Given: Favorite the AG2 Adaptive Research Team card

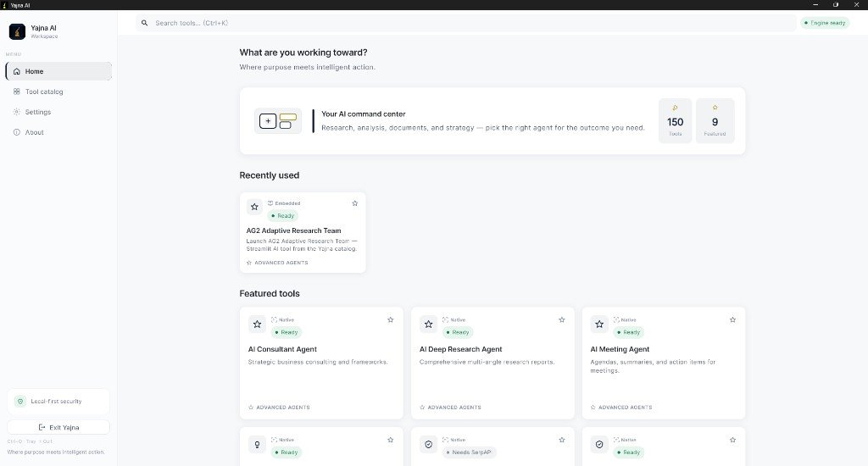Looking at the screenshot, I should [355, 203].
